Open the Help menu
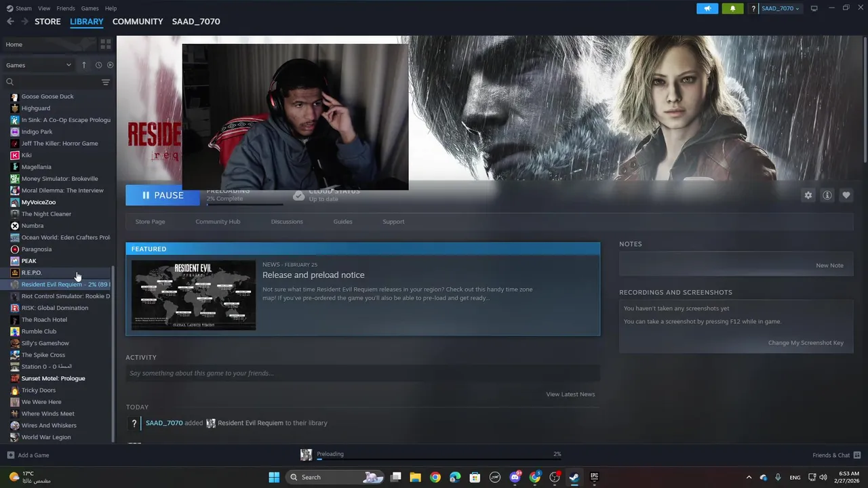The width and height of the screenshot is (868, 488). [x=111, y=8]
